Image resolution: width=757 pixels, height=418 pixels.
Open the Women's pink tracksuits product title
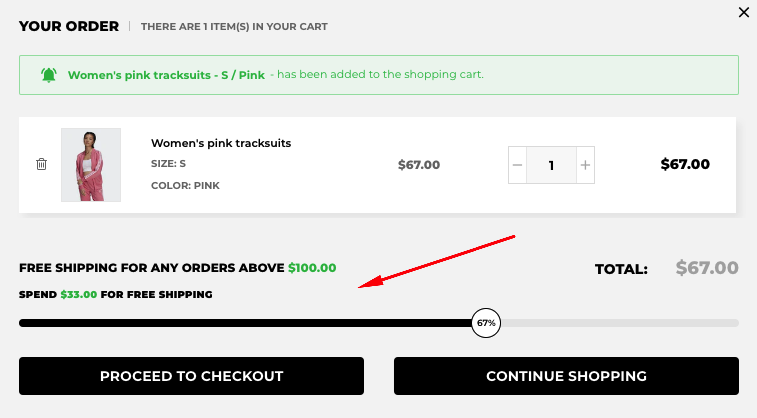[221, 143]
